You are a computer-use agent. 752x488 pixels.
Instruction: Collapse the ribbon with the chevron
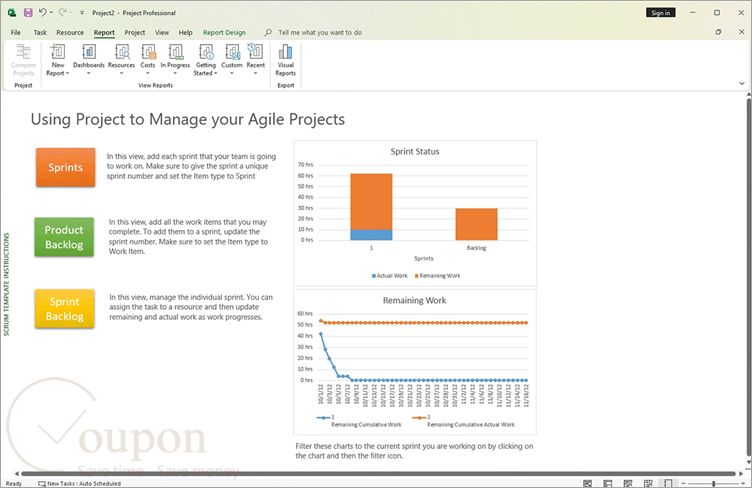coord(741,83)
